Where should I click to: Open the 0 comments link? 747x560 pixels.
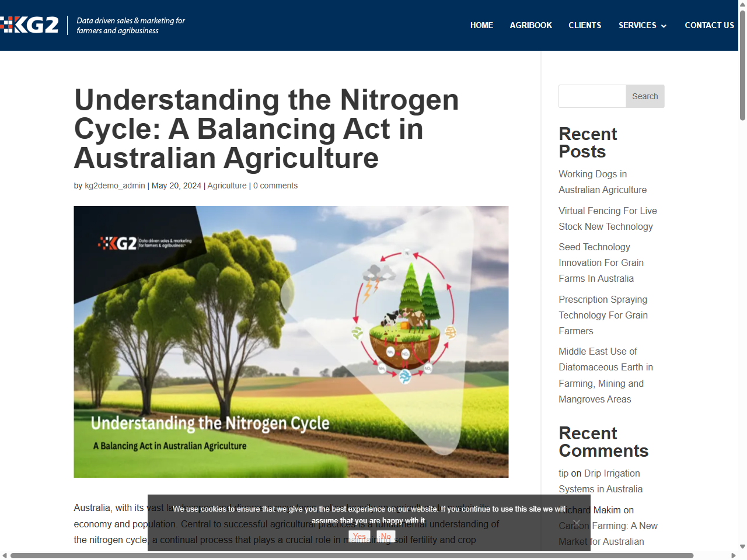coord(275,185)
